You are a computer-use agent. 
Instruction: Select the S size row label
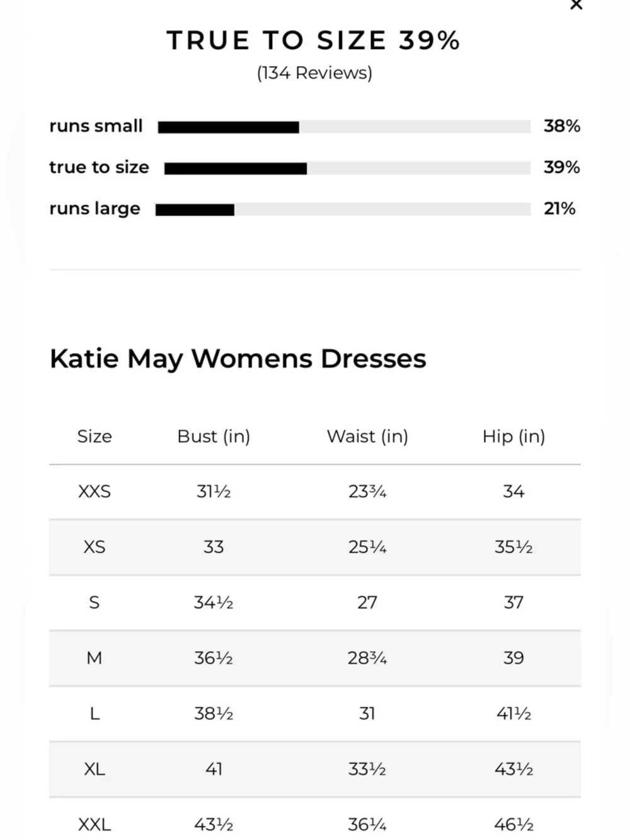94,603
